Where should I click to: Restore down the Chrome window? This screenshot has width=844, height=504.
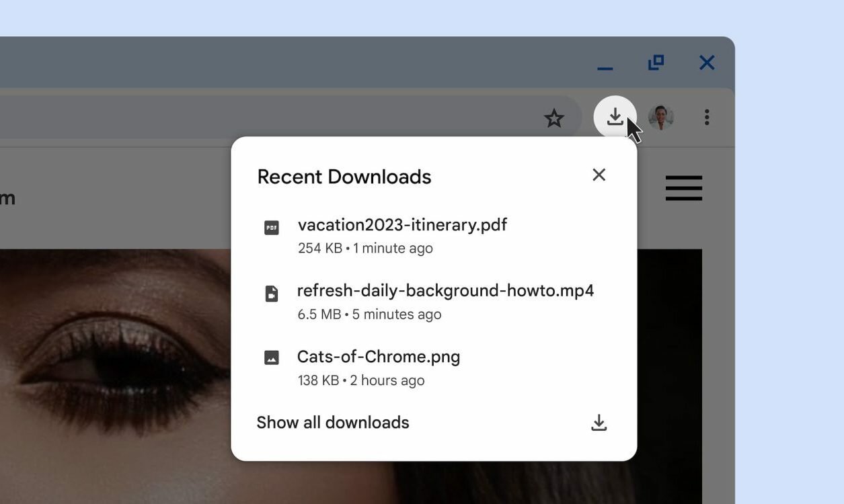pyautogui.click(x=656, y=62)
